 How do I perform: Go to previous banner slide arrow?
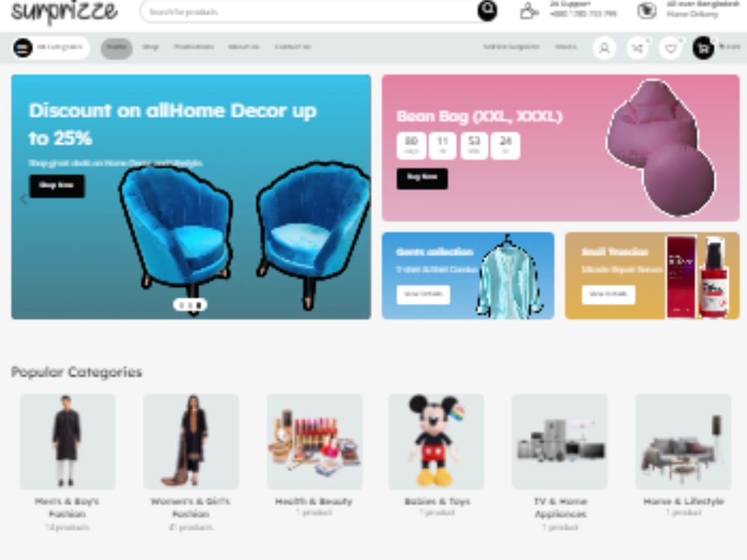click(x=23, y=199)
